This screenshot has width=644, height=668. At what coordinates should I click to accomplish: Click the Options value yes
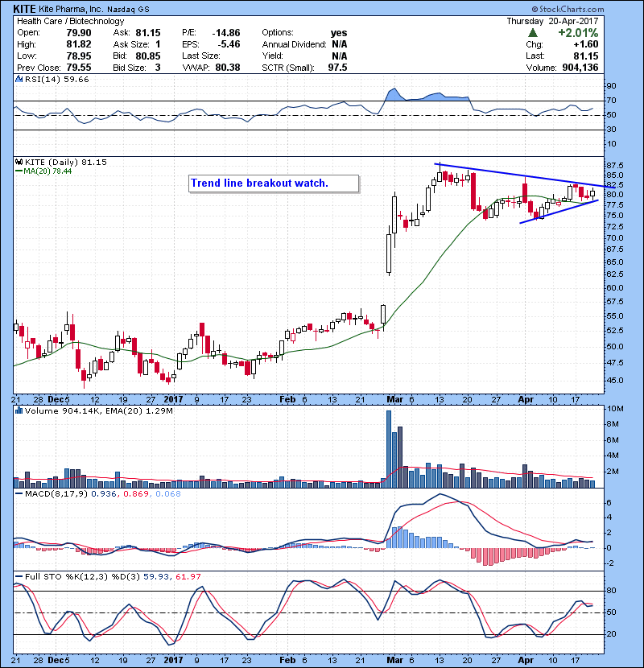tap(339, 33)
